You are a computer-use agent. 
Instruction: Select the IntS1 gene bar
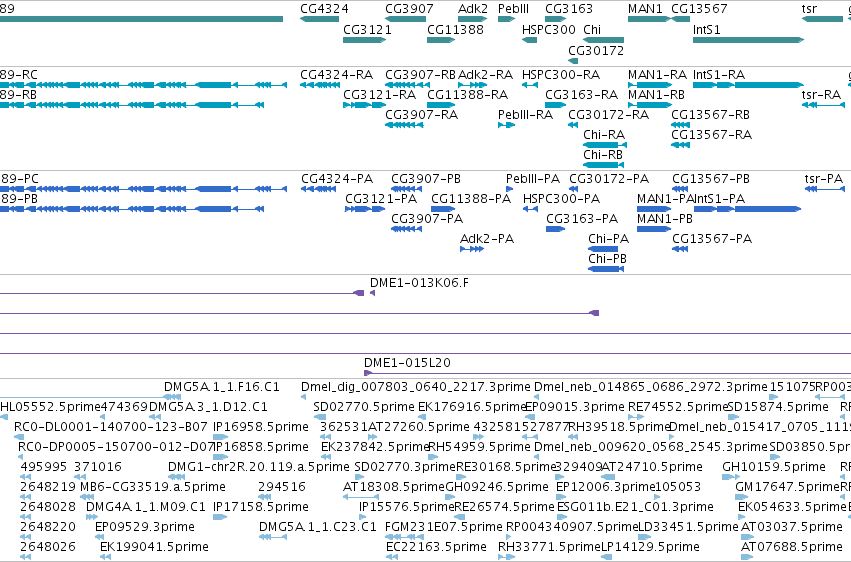[748, 40]
